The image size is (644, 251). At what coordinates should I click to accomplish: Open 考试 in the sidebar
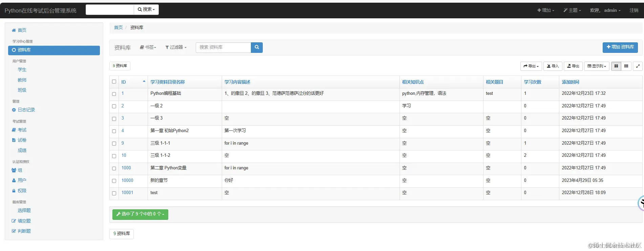click(x=19, y=130)
